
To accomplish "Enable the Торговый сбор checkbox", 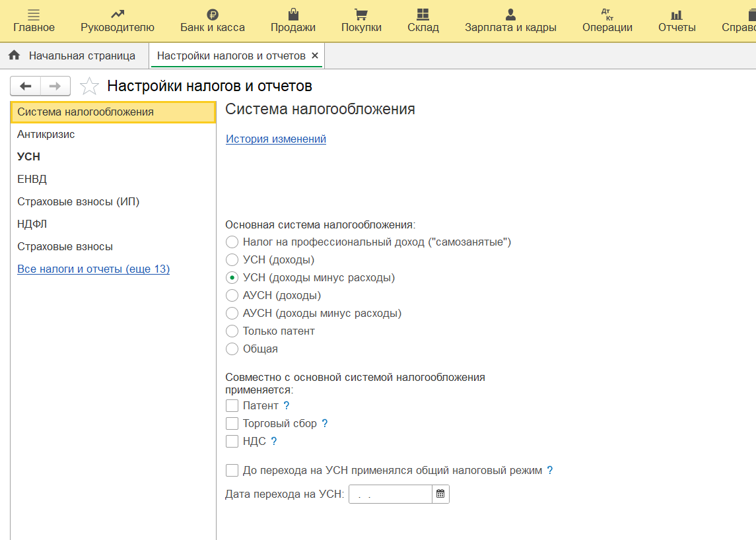I will 232,423.
